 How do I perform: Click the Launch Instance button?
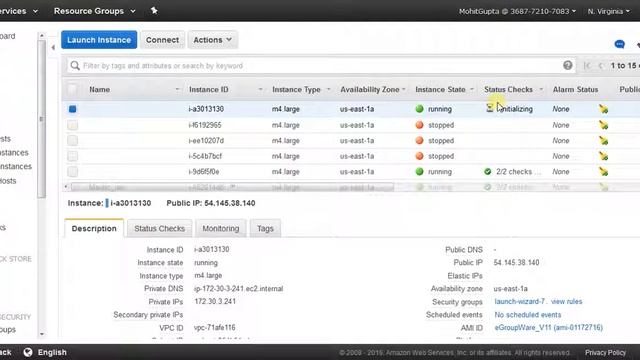(99, 40)
